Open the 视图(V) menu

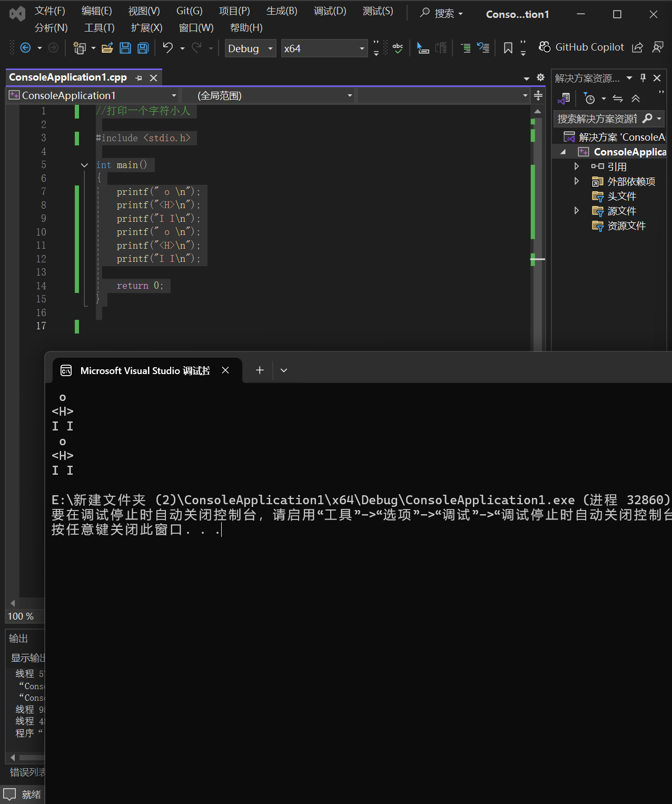[144, 11]
